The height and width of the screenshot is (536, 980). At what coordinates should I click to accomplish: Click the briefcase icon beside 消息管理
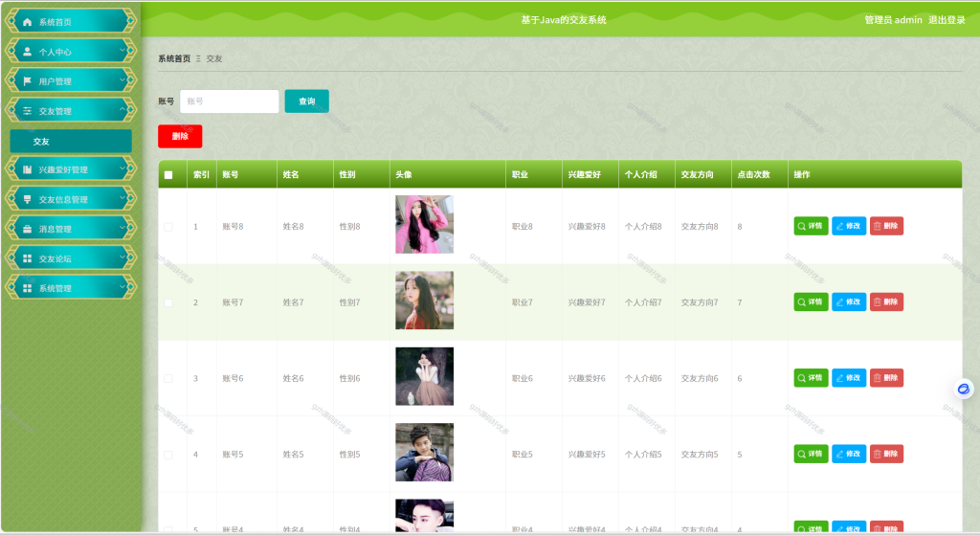(x=27, y=229)
